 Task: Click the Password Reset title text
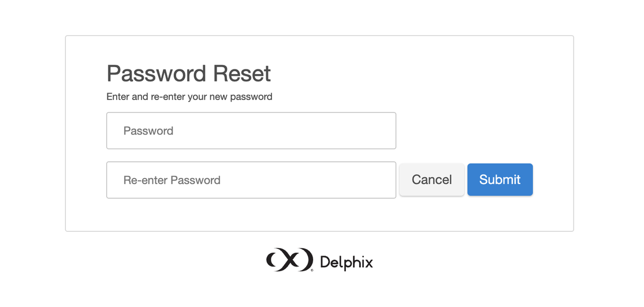pos(189,74)
